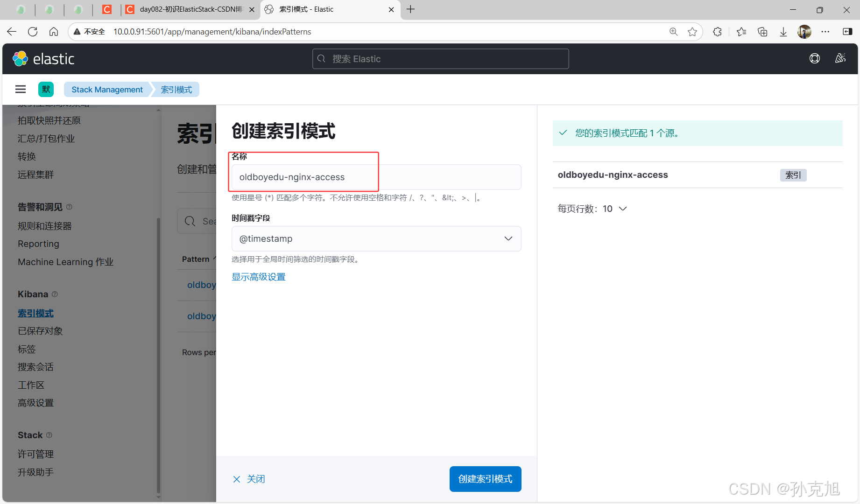Screen dimensions: 860x504
Task: Click the 搜索 Elastic search box
Action: 440,59
